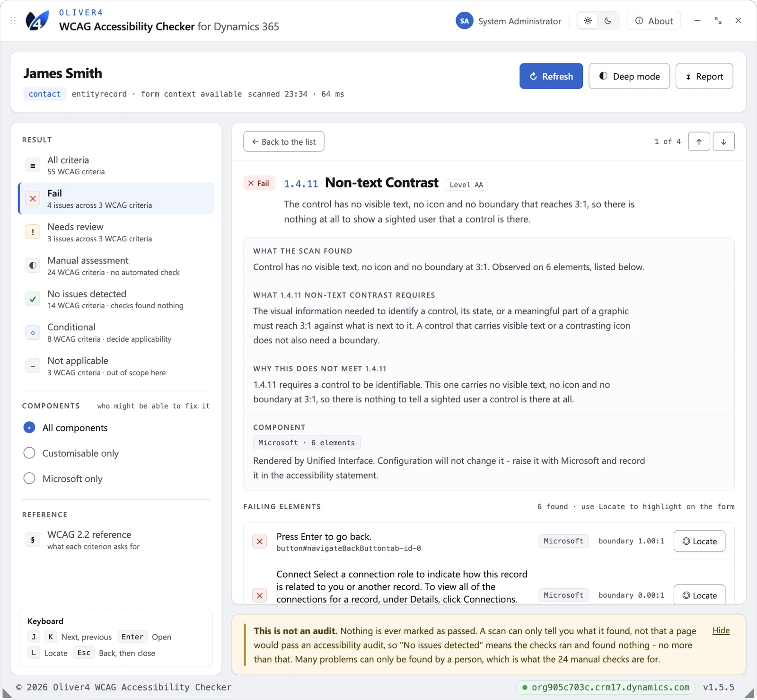757x700 pixels.
Task: Go to the previous issue with up arrow
Action: (699, 142)
